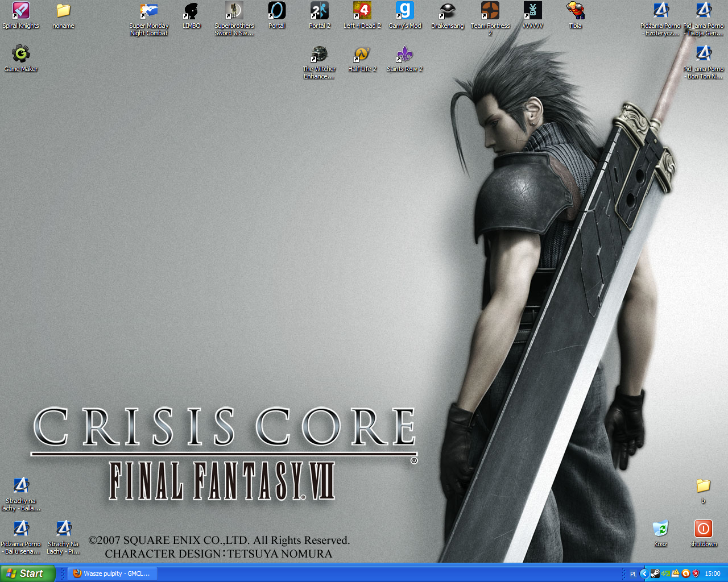Click the Half-Life 2 desktop icon
Viewport: 728px width, 582px height.
[362, 55]
